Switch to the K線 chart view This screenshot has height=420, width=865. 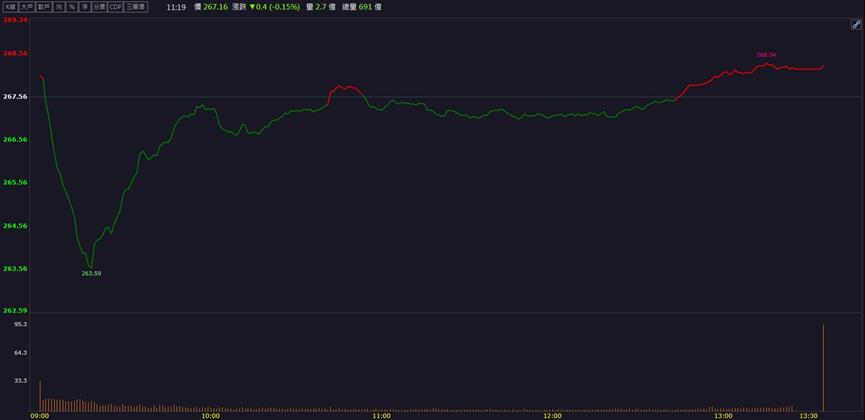point(11,7)
